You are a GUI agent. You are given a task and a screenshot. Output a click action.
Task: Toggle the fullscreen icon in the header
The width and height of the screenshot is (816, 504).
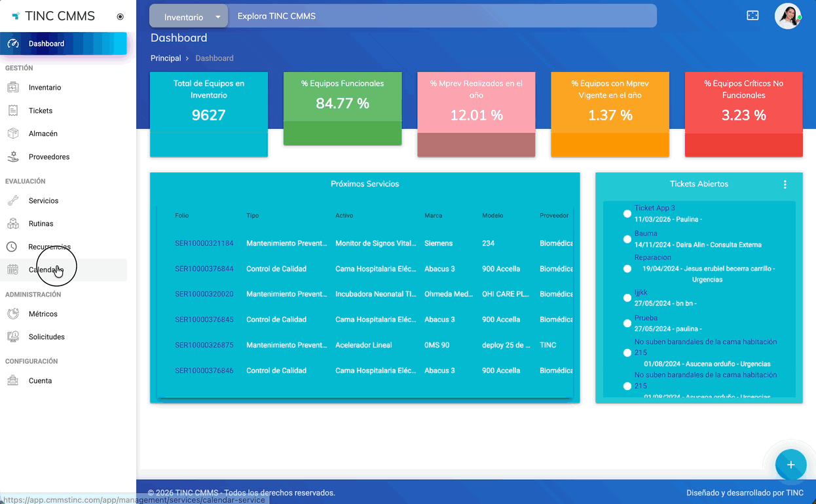[752, 16]
